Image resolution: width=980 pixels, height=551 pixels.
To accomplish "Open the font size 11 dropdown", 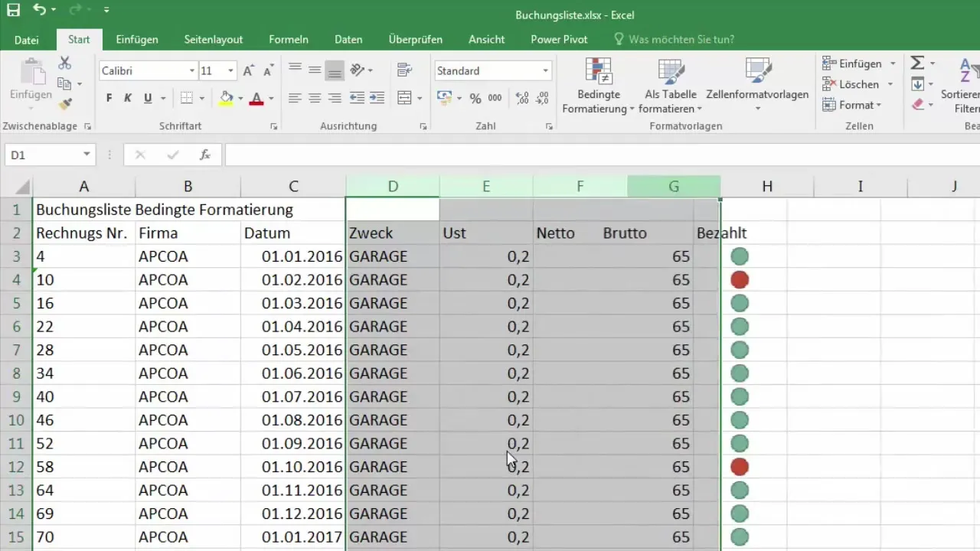I will coord(230,70).
